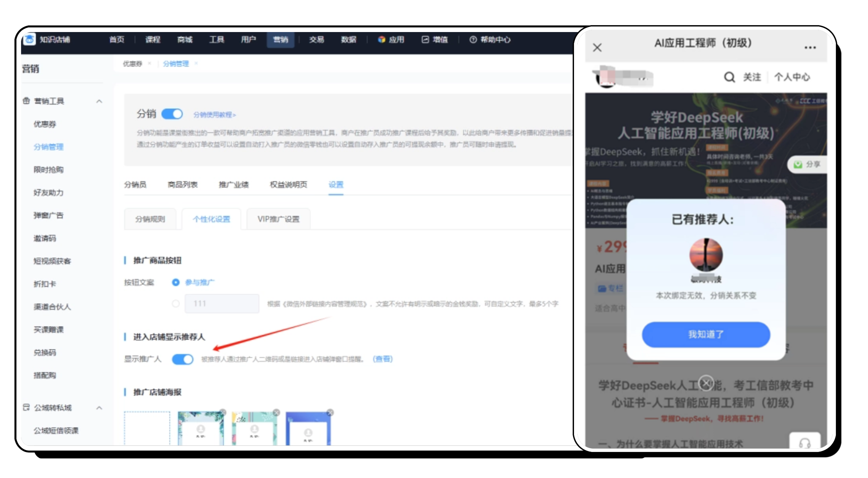This screenshot has width=868, height=478.
Task: Click the 我知道了 button
Action: pos(706,334)
